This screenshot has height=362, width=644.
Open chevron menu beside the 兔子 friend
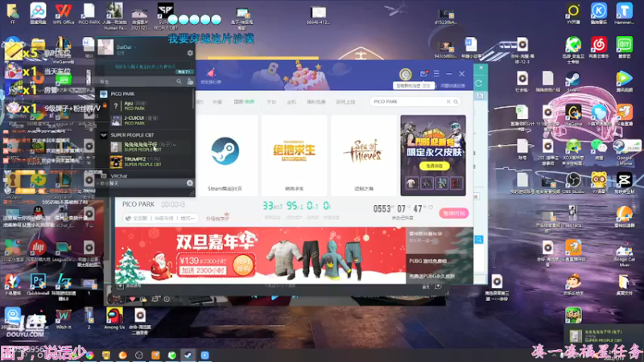(x=175, y=145)
